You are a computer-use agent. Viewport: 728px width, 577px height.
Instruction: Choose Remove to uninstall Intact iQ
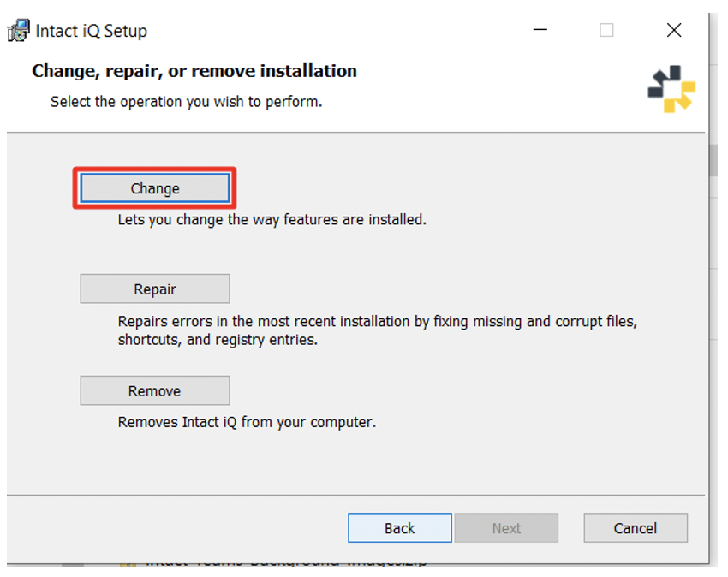pos(155,390)
